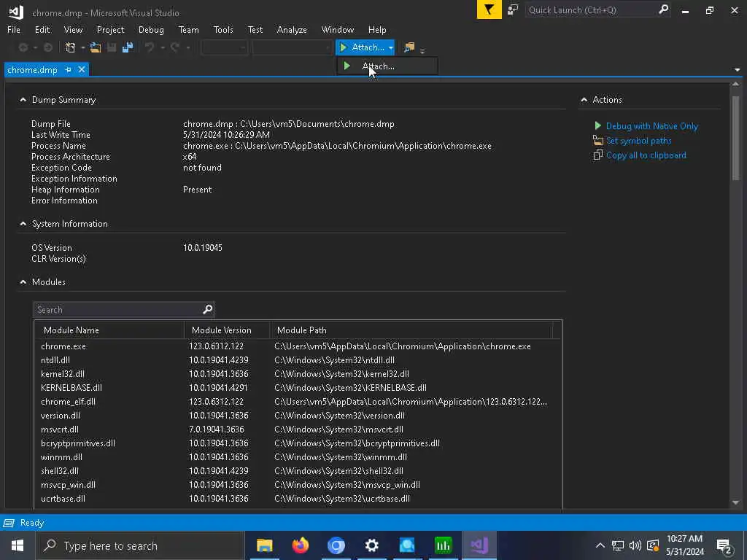
Task: Open the New Project dropdown arrow
Action: [83, 47]
